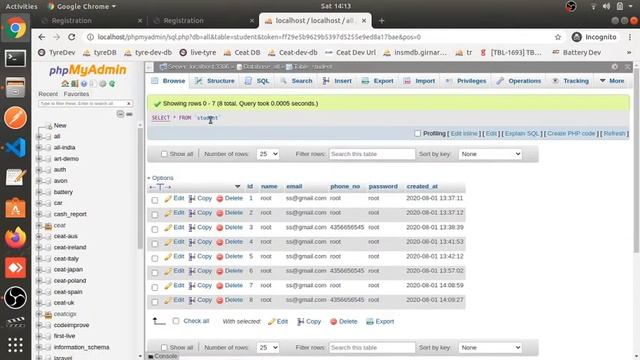This screenshot has height=360, width=640.
Task: Go back in browser history
Action: (42, 37)
